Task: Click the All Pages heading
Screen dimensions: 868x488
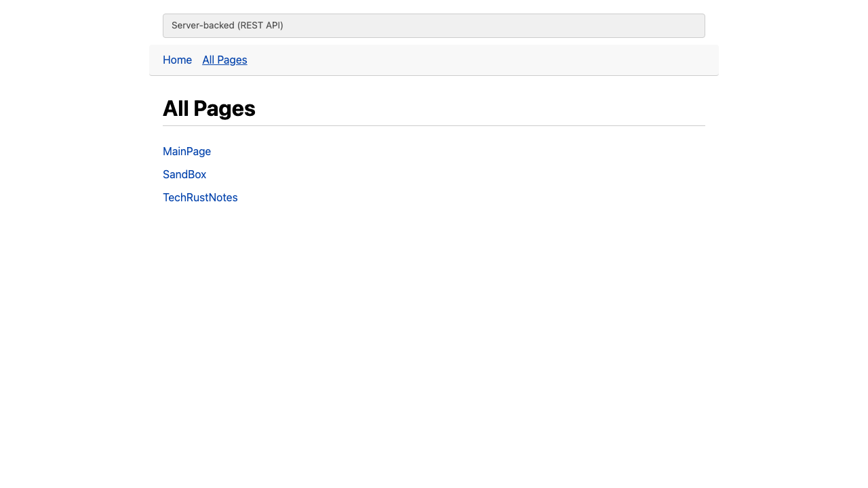Action: [209, 108]
